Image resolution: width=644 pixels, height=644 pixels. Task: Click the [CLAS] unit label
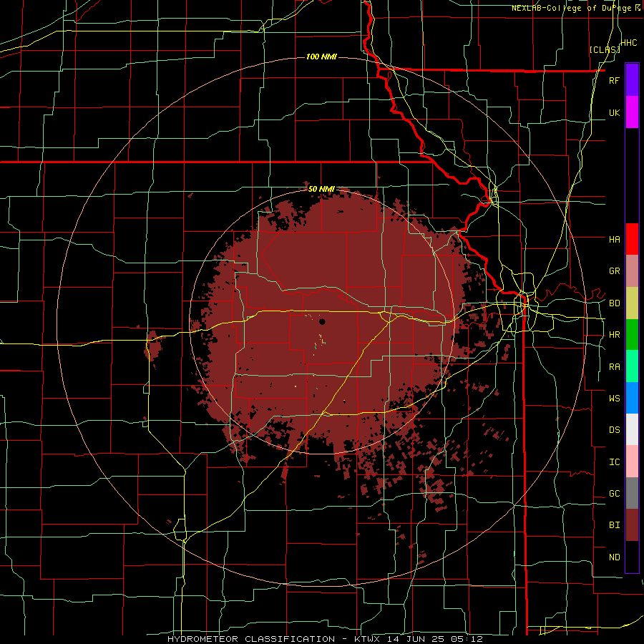coord(605,49)
